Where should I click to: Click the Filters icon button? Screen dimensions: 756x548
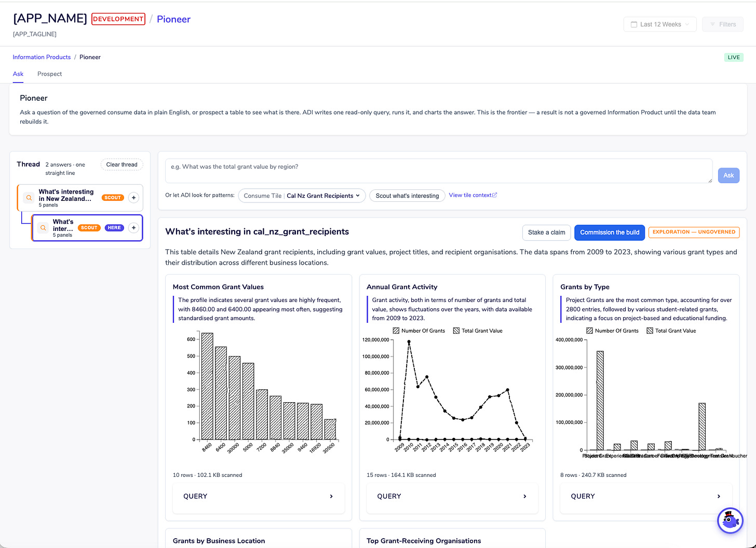click(x=723, y=24)
